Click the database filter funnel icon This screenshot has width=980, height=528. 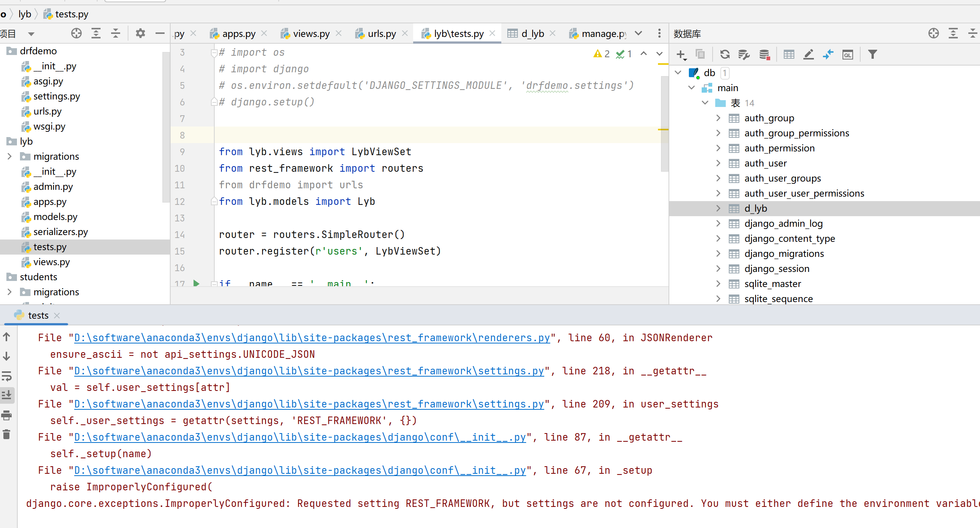tap(872, 54)
